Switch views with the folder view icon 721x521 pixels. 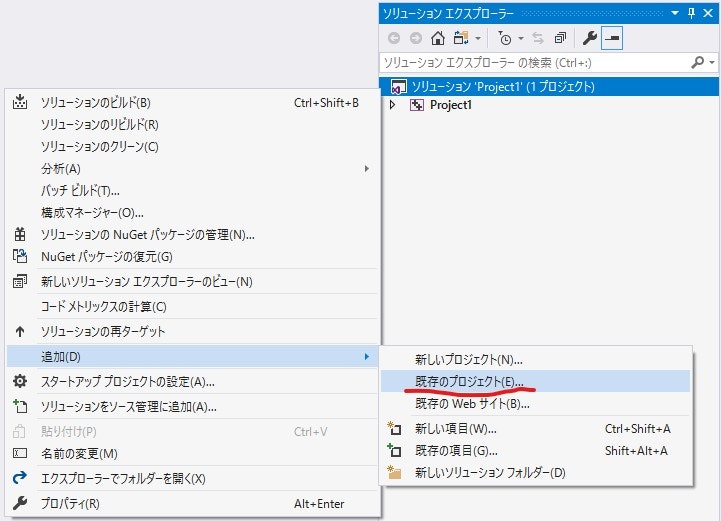[x=461, y=38]
